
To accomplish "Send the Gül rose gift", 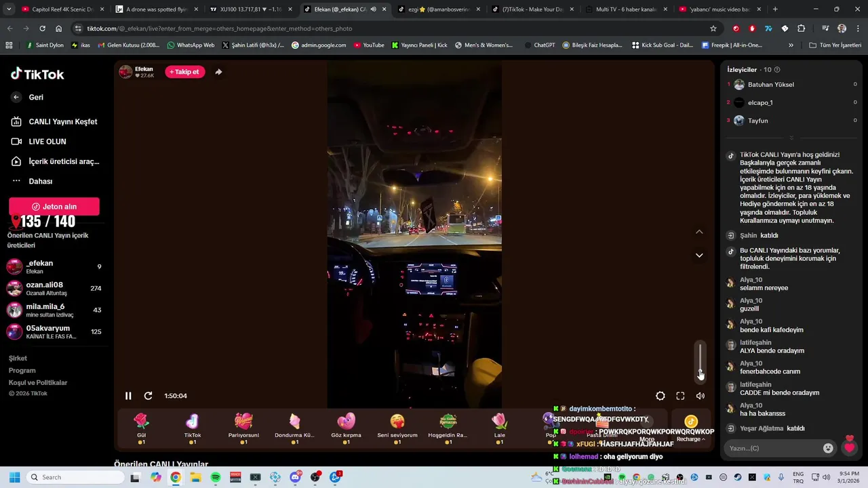I will tap(141, 428).
